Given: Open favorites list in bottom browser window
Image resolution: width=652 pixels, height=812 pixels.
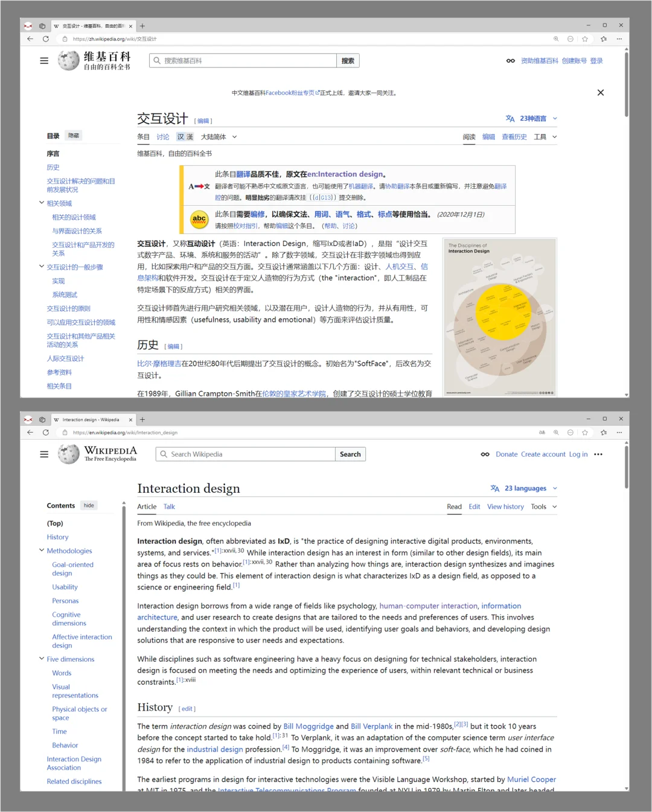Looking at the screenshot, I should coord(604,433).
